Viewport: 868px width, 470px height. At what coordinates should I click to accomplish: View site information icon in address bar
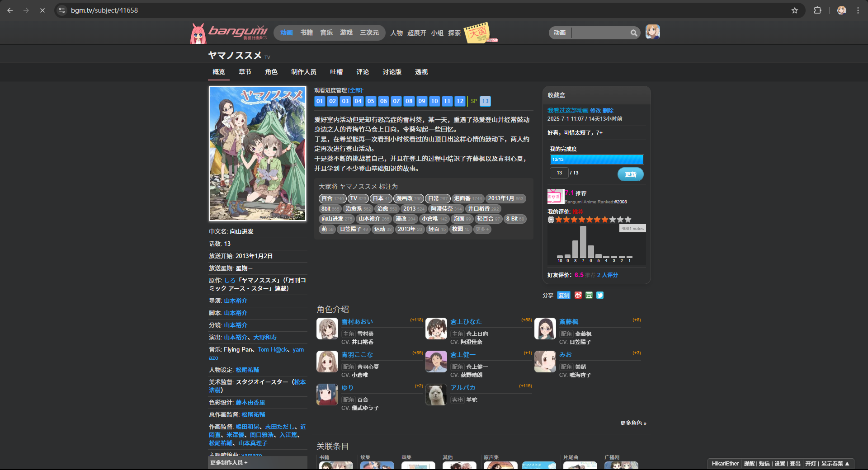(62, 10)
